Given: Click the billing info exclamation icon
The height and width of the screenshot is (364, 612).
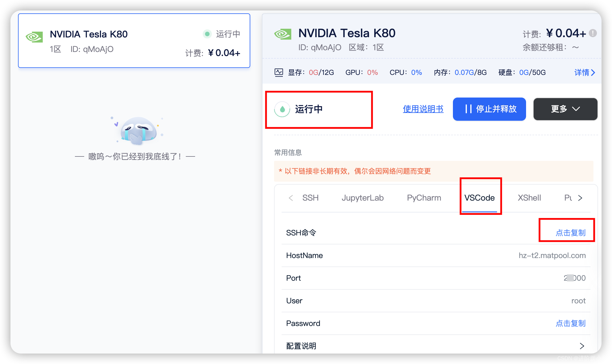Looking at the screenshot, I should [x=593, y=33].
